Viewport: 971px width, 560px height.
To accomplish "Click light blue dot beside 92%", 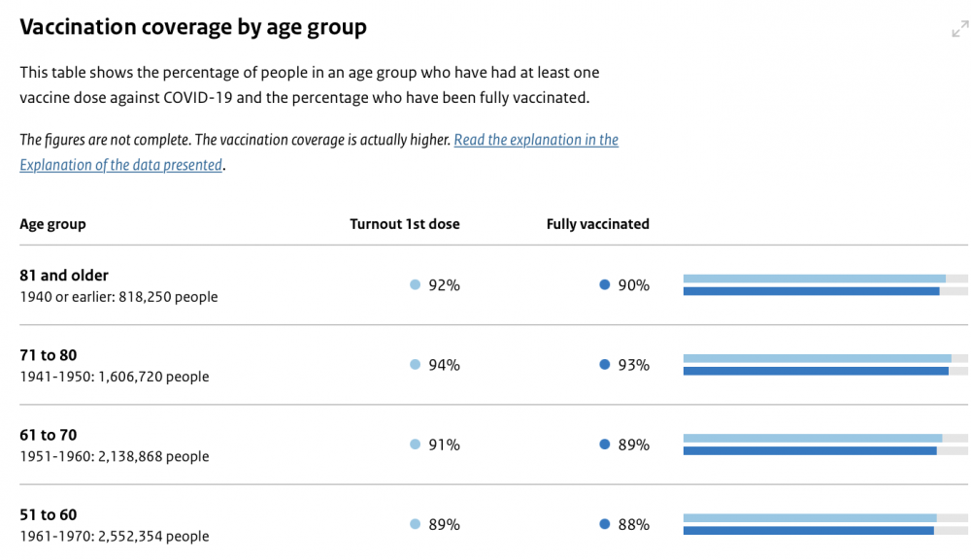I will click(415, 284).
